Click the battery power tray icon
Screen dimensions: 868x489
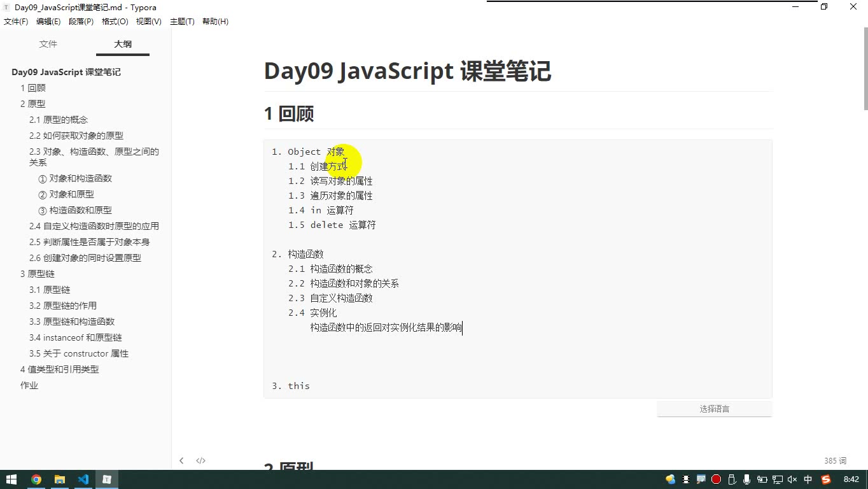pyautogui.click(x=762, y=479)
